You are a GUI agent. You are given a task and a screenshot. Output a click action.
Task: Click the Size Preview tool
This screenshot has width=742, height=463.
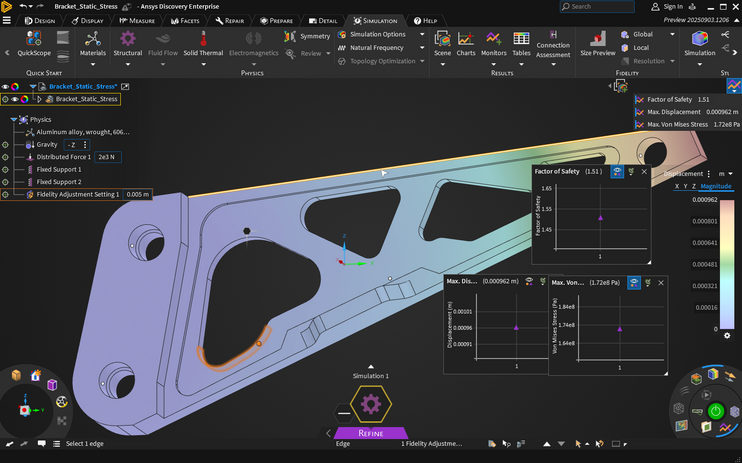click(x=598, y=44)
